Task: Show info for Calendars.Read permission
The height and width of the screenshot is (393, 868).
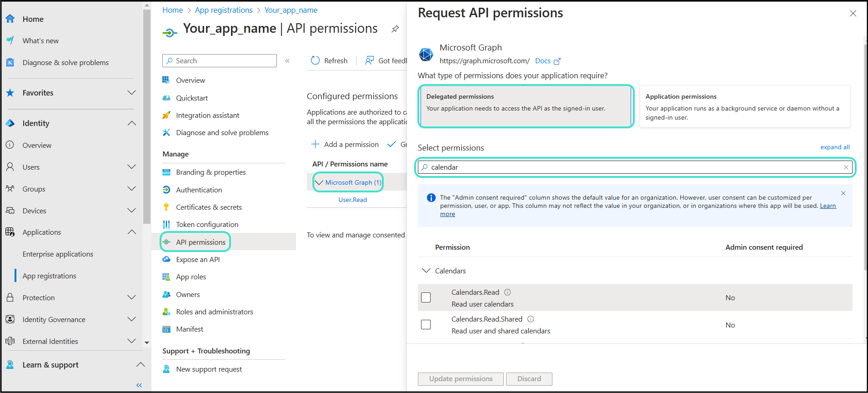Action: click(x=507, y=292)
